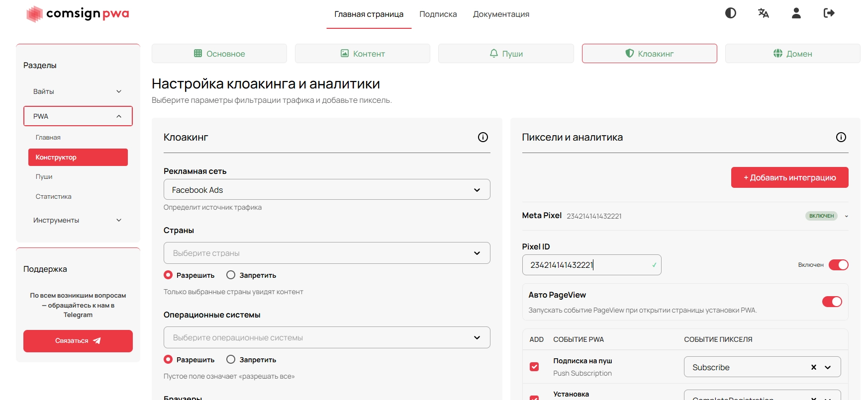Switch to the Контент tab
Screen dimensions: 868x400
(x=363, y=54)
